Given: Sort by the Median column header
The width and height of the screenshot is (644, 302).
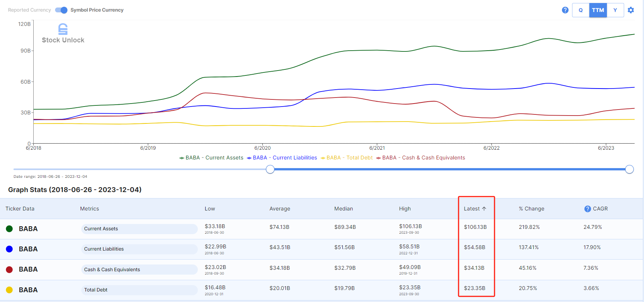Looking at the screenshot, I should (344, 209).
